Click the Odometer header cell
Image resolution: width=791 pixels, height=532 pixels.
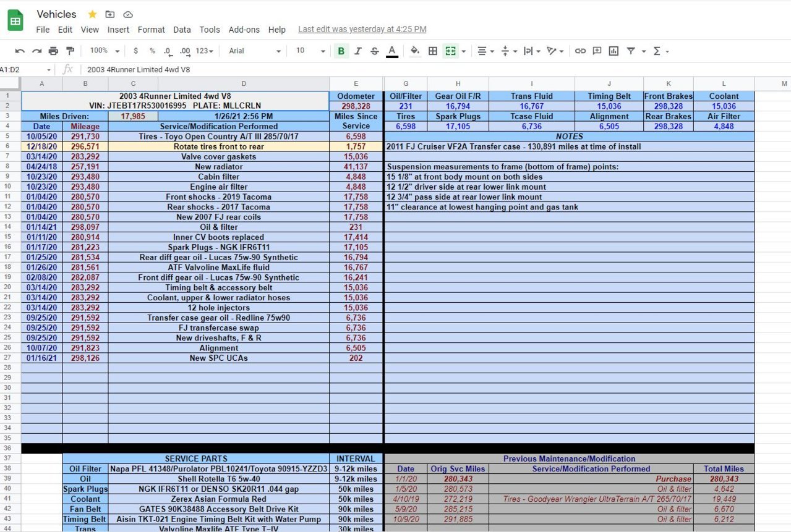(356, 96)
